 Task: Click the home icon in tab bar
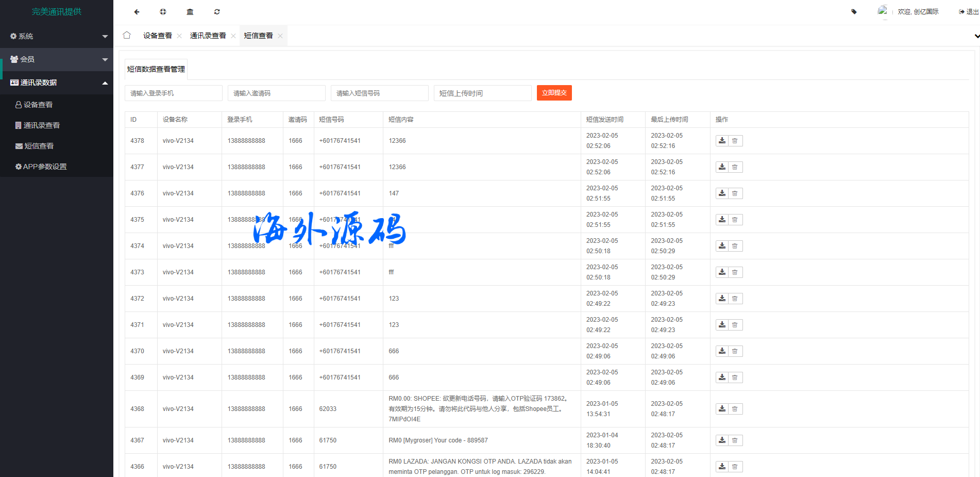127,35
